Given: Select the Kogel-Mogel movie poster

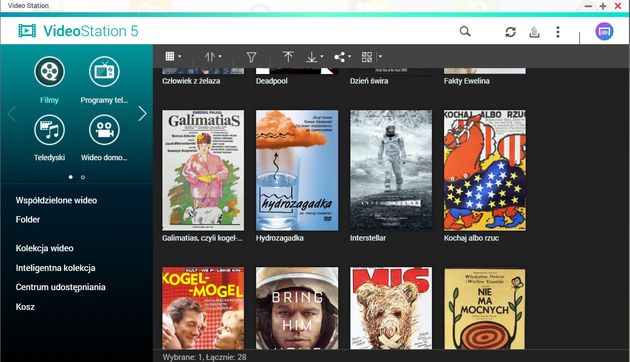Looking at the screenshot, I should [x=203, y=308].
